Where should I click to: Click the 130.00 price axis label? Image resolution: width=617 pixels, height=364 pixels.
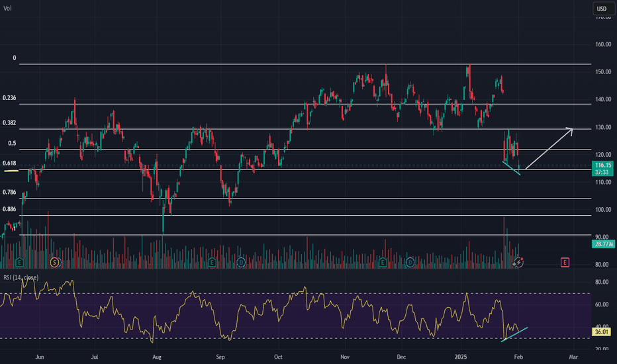(603, 127)
